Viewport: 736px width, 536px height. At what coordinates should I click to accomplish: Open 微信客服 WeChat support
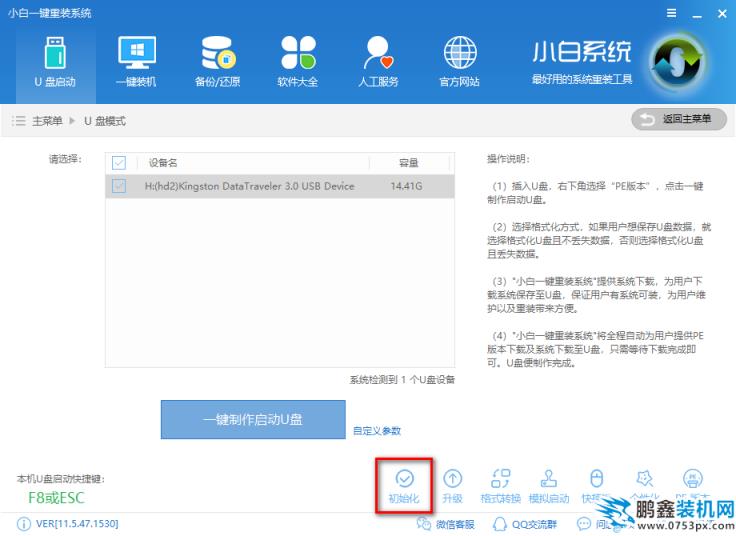pyautogui.click(x=446, y=524)
